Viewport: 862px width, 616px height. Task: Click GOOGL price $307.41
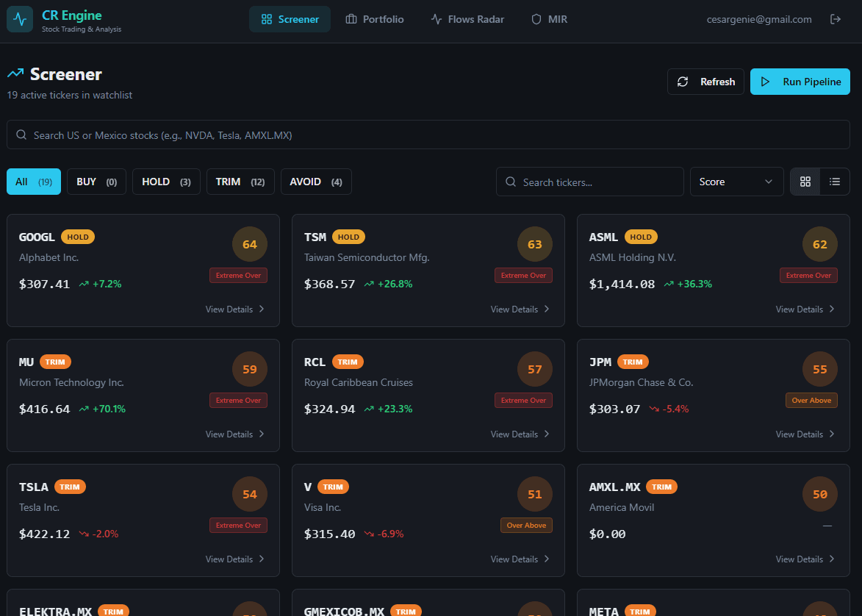[45, 284]
